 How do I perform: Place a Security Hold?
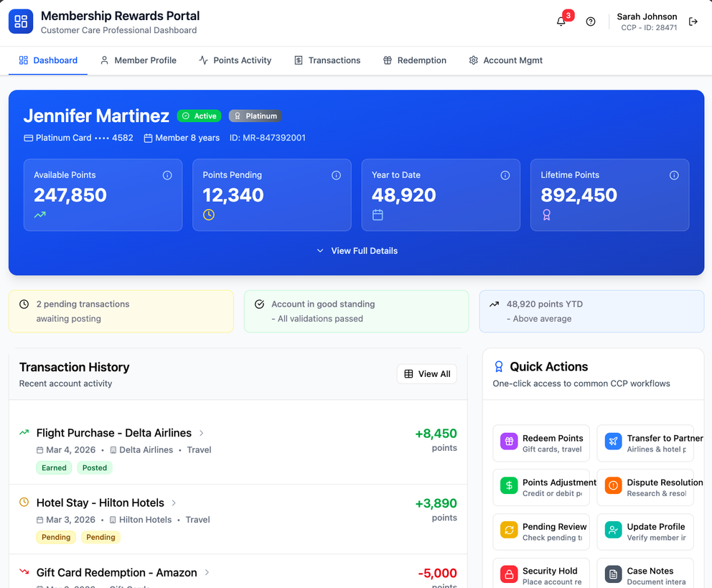pyautogui.click(x=541, y=574)
